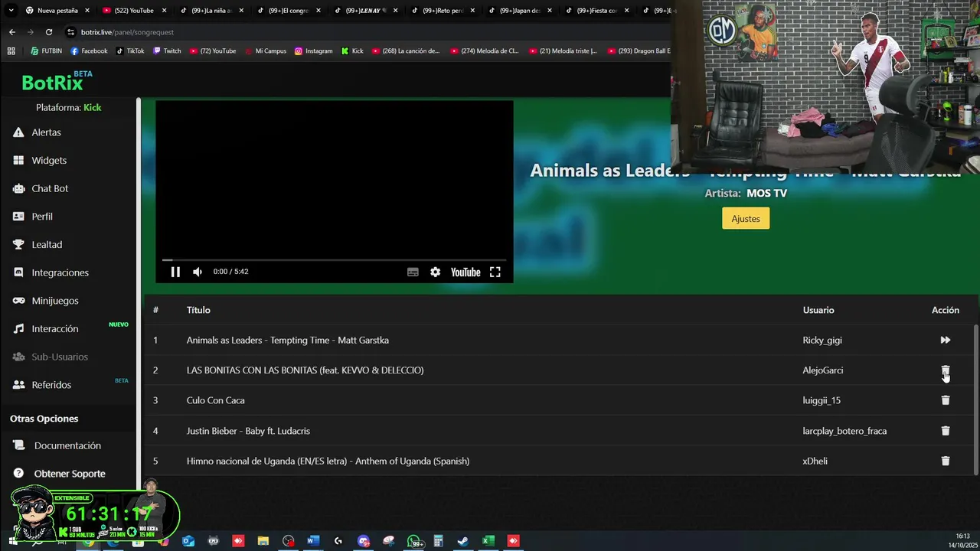Screen dimensions: 980x551
Task: Enter fullscreen in the video player
Action: (495, 272)
